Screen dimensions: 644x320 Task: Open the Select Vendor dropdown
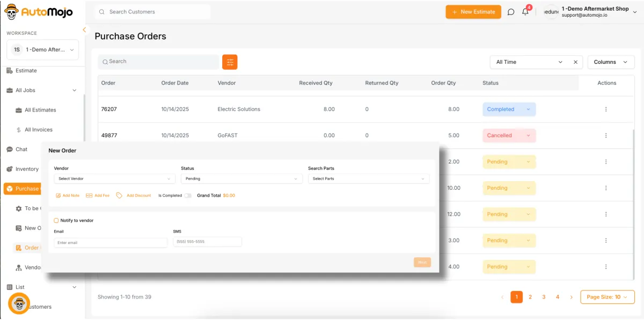pyautogui.click(x=114, y=178)
